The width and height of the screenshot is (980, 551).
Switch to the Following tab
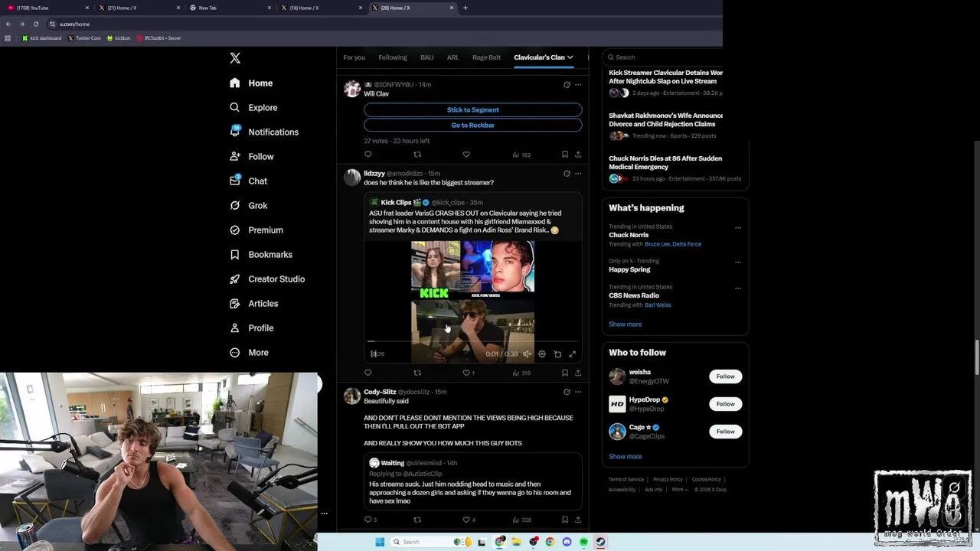click(393, 57)
